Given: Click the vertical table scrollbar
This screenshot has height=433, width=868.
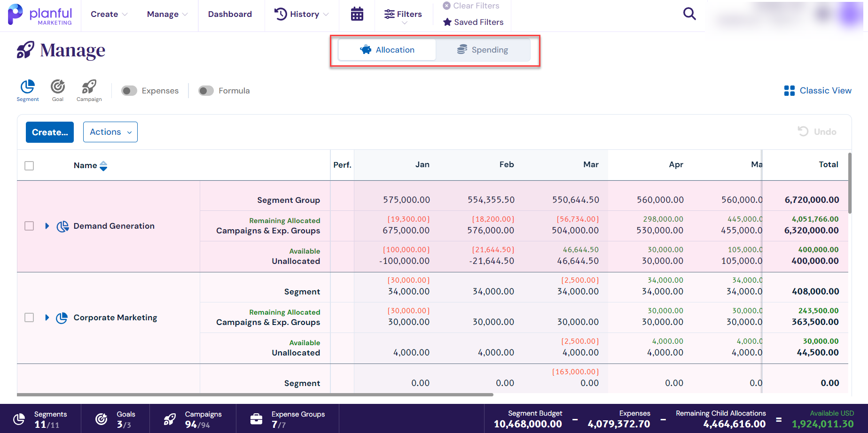Looking at the screenshot, I should pyautogui.click(x=850, y=183).
